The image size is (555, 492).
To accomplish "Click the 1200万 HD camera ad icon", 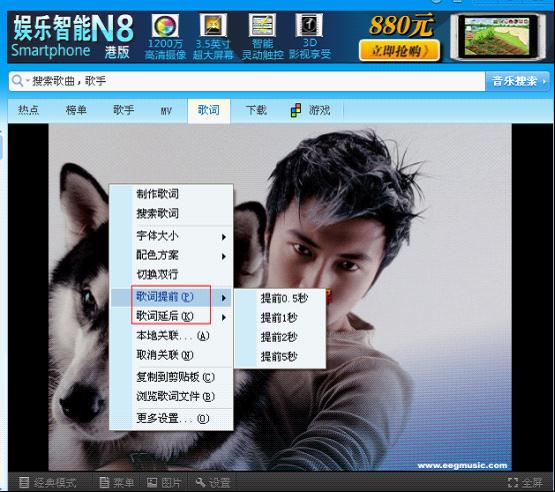I will pos(165,25).
